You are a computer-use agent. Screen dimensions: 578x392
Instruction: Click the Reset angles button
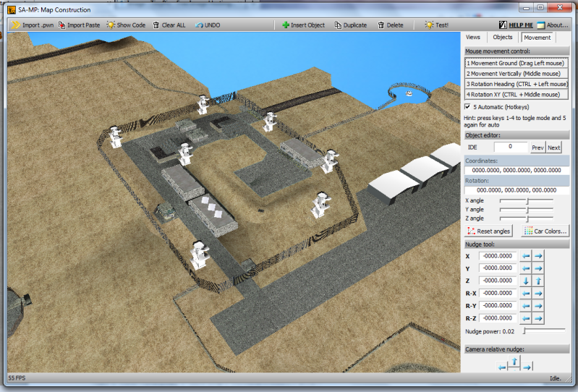[489, 231]
